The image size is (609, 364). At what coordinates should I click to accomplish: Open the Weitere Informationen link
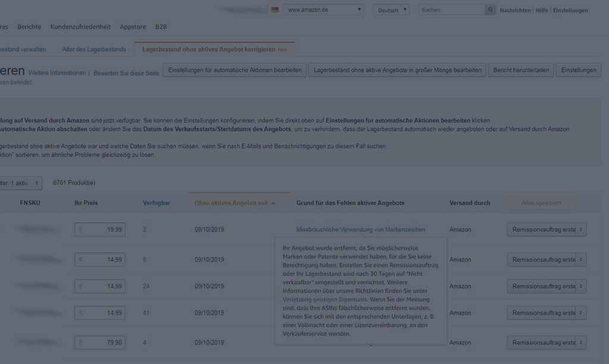click(57, 73)
